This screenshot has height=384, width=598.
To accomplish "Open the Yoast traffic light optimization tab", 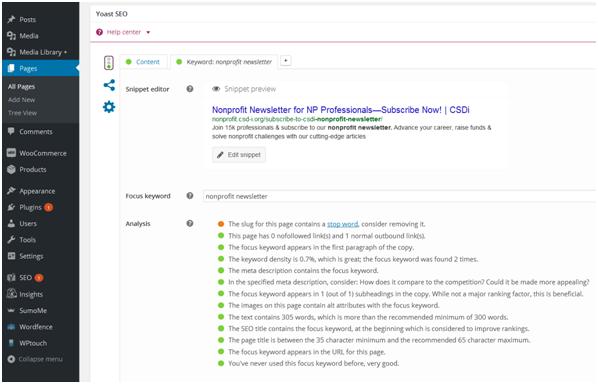I will tap(109, 63).
